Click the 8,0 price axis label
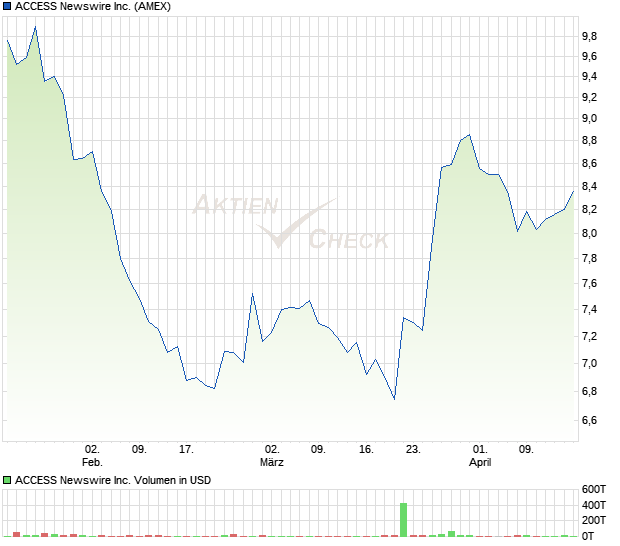Image resolution: width=620 pixels, height=546 pixels. (589, 234)
